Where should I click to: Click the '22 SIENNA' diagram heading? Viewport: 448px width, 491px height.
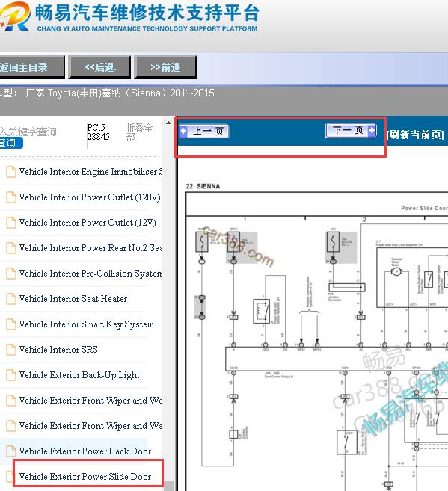point(203,186)
